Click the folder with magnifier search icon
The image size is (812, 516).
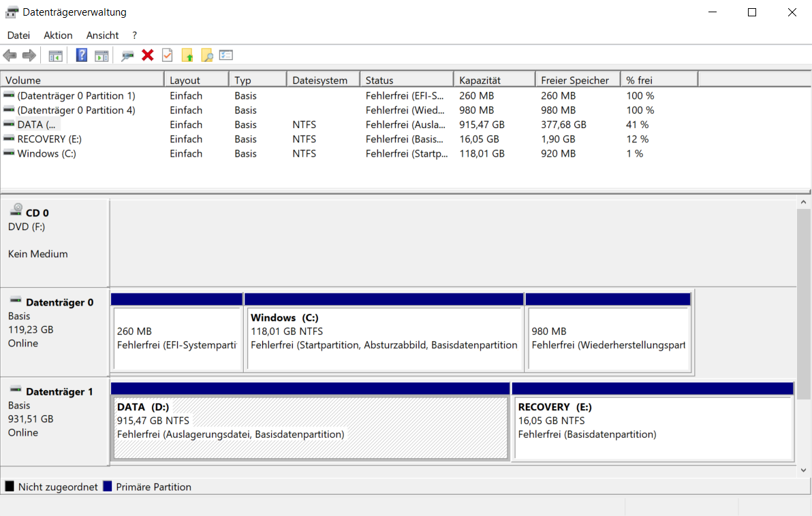[x=207, y=55]
